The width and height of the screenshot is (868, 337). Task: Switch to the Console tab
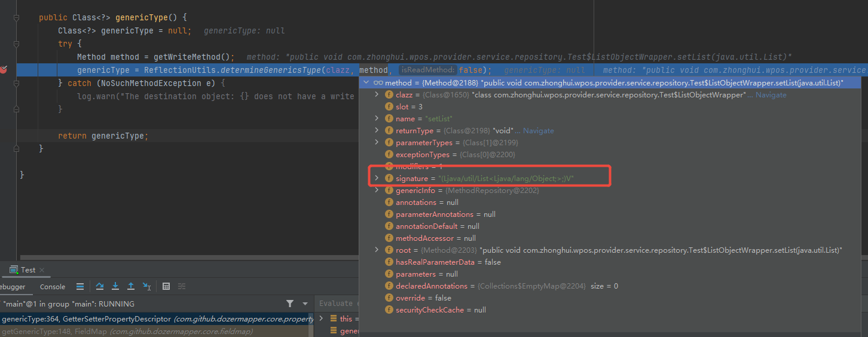[53, 287]
